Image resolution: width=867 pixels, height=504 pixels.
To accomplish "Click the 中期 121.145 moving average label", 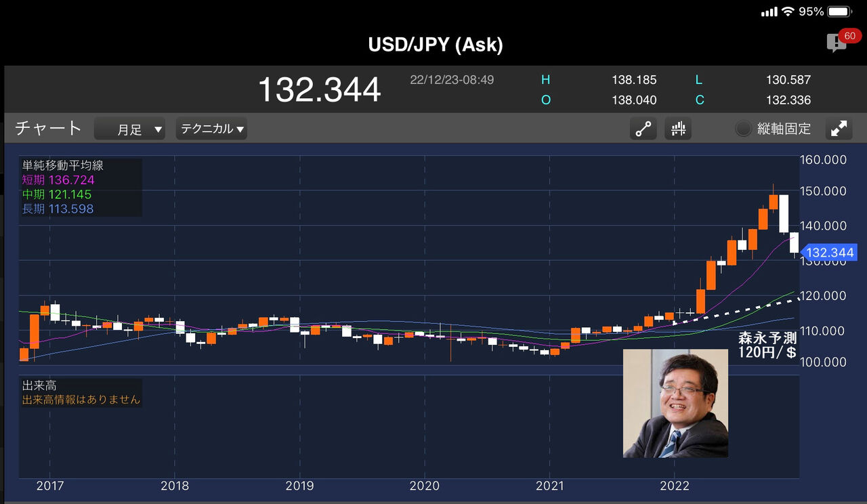I will [x=57, y=195].
